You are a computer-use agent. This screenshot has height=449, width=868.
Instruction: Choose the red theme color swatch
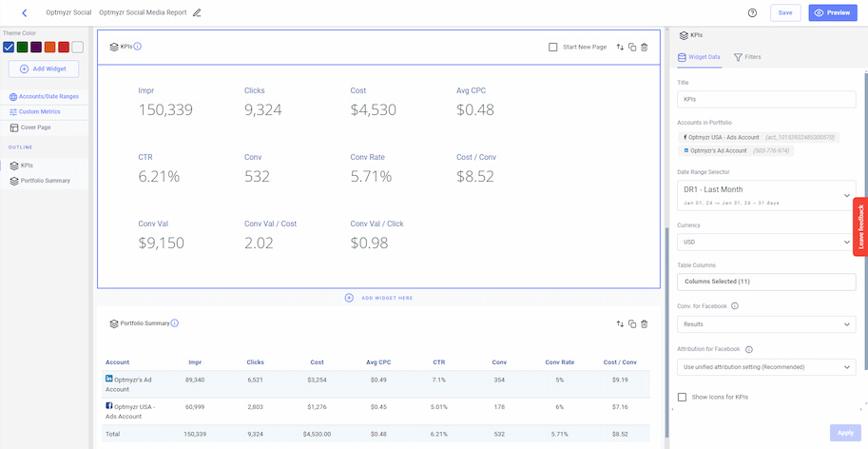click(x=64, y=47)
